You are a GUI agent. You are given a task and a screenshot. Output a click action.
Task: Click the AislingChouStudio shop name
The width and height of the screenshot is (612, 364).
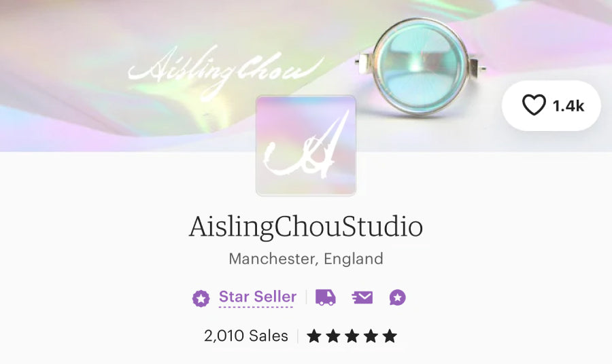click(306, 227)
